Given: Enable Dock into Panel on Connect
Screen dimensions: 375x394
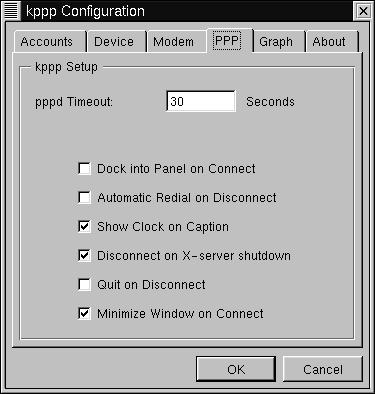Looking at the screenshot, I should click(x=84, y=169).
